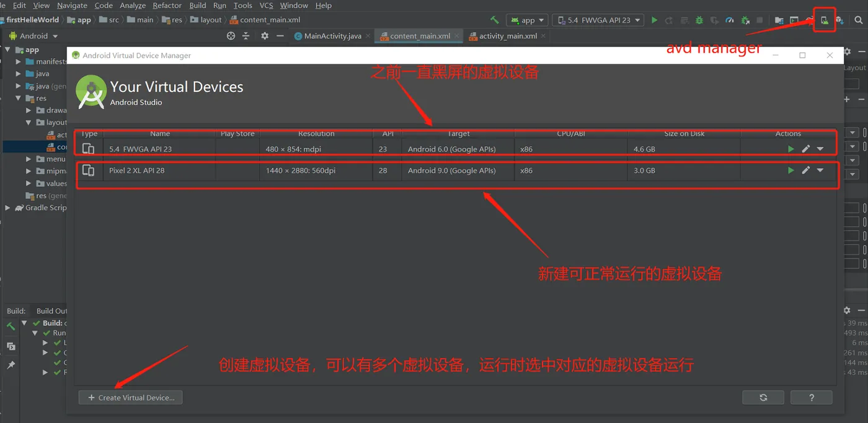Viewport: 868px width, 423px height.
Task: Click the Debug app bug icon
Action: (699, 20)
